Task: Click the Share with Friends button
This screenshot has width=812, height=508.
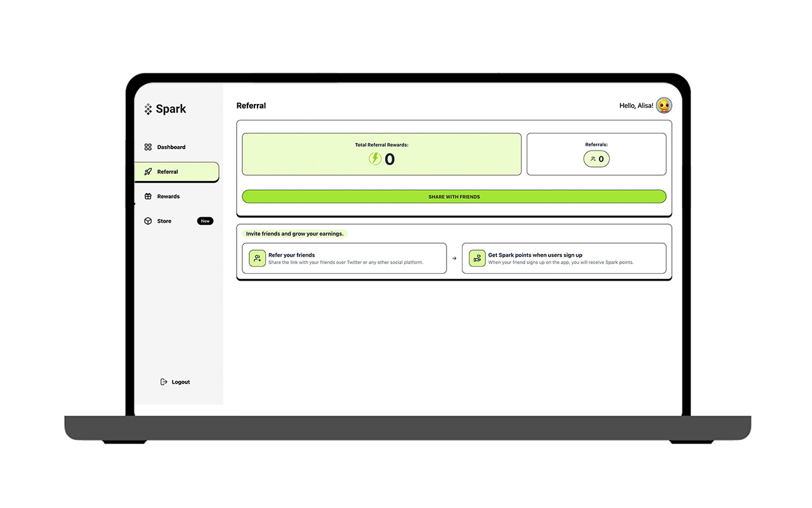Action: 454,196
